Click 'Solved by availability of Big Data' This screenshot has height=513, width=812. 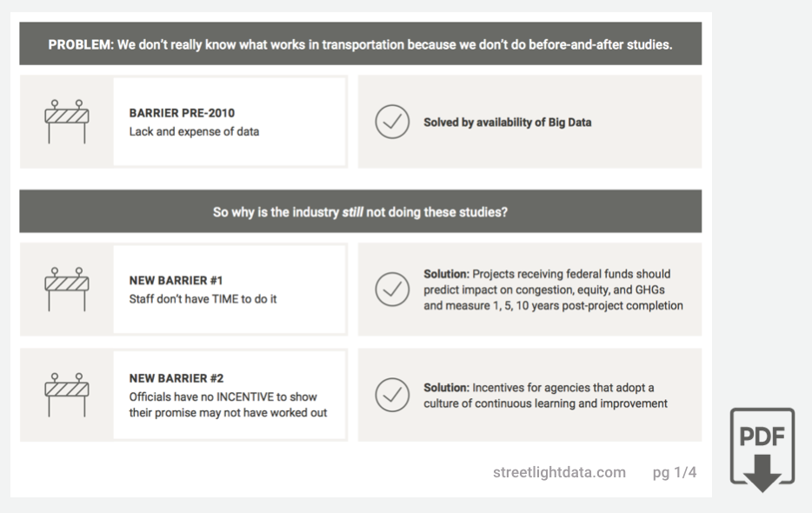tap(508, 123)
